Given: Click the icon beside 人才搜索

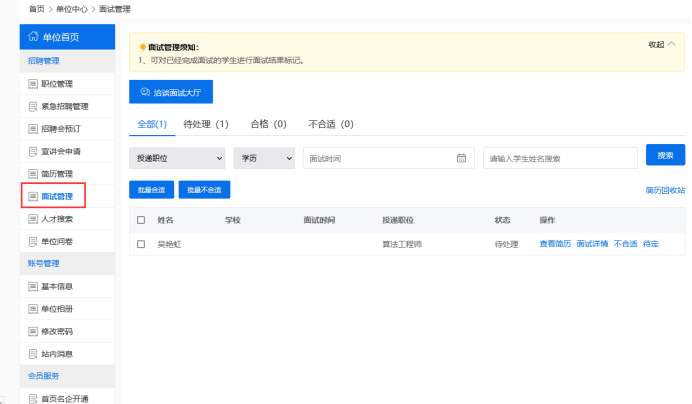Looking at the screenshot, I should [33, 219].
